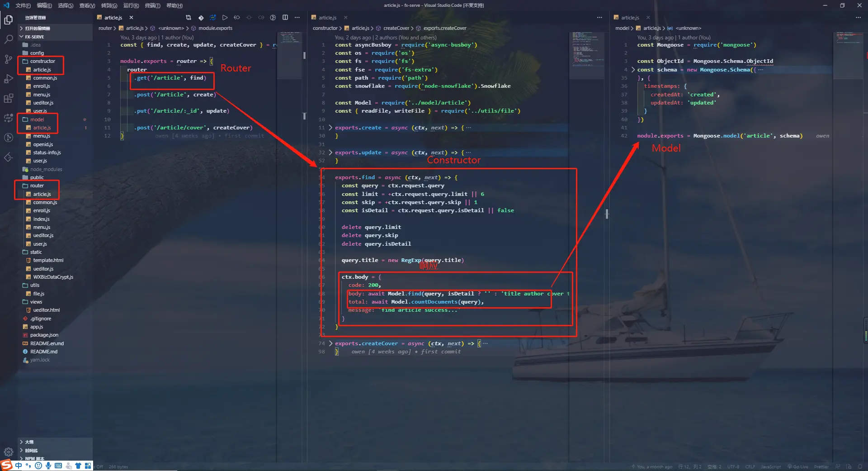Open the Manage gear icon
The width and height of the screenshot is (868, 471).
click(8, 451)
